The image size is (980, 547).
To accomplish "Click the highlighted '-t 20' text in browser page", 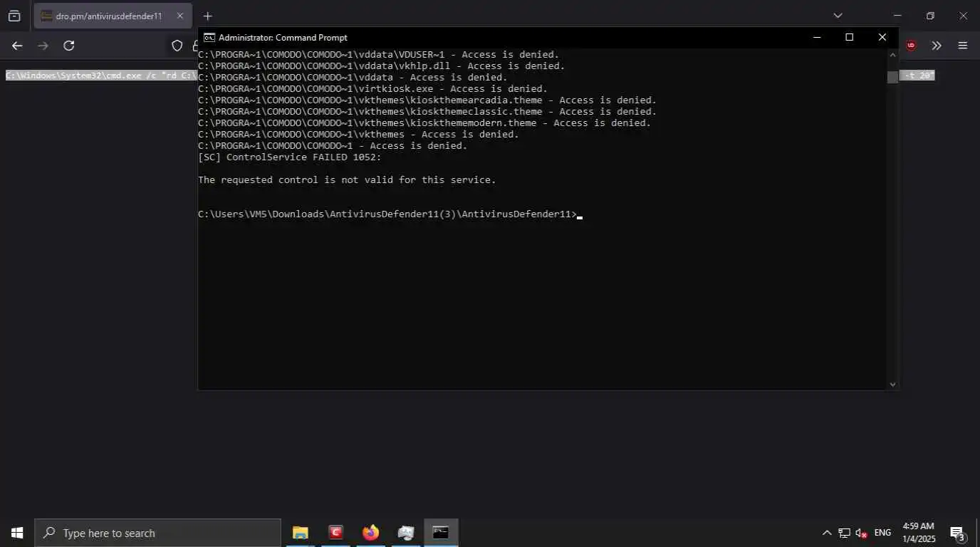I will [x=918, y=75].
